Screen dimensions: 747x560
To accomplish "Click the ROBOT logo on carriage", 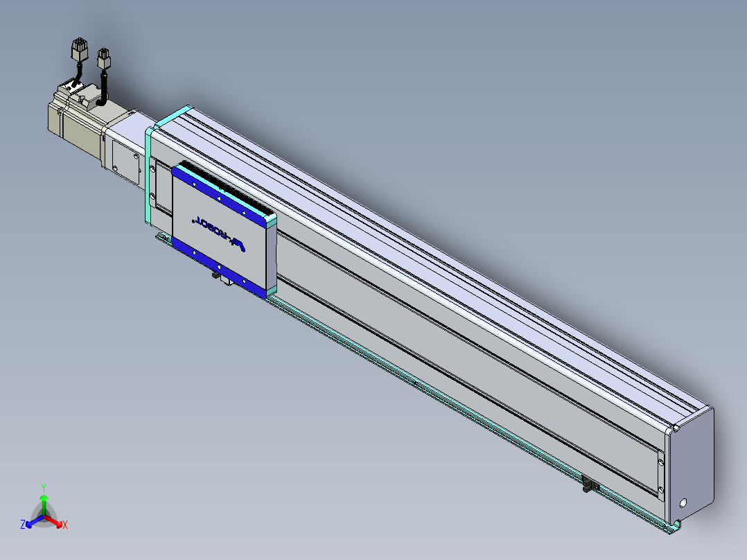I will 220,234.
